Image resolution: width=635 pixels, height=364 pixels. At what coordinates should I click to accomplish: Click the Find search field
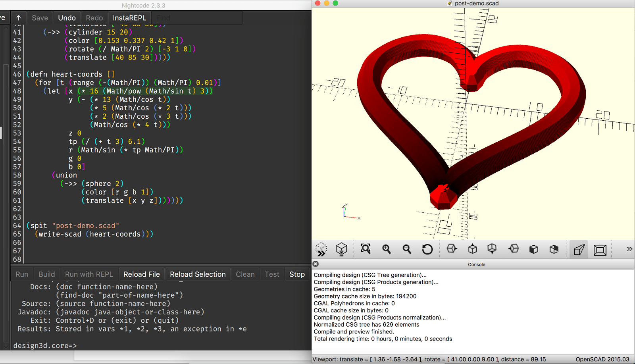coord(197,18)
